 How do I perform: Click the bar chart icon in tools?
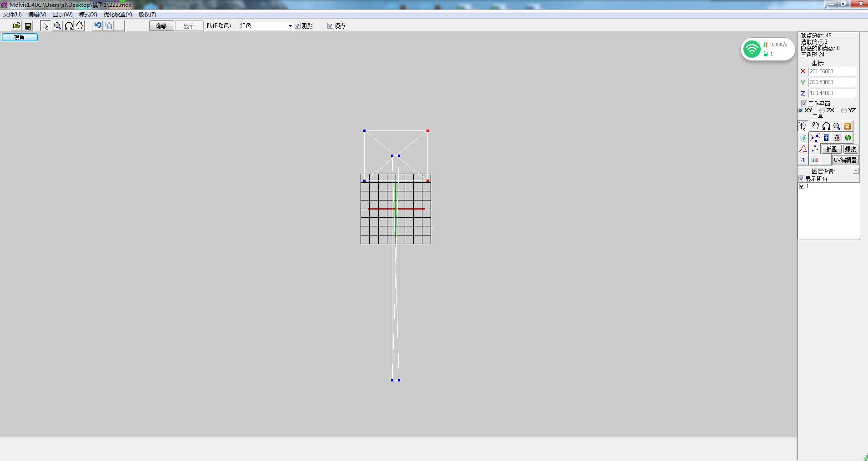click(x=814, y=160)
